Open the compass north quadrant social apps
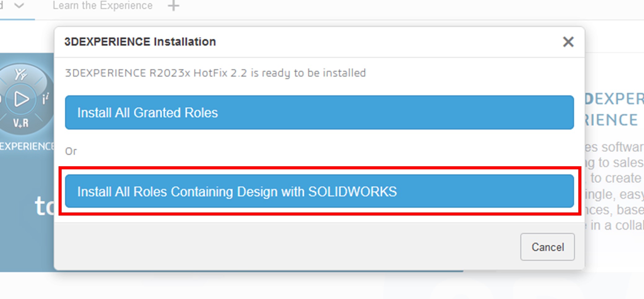 pyautogui.click(x=21, y=74)
